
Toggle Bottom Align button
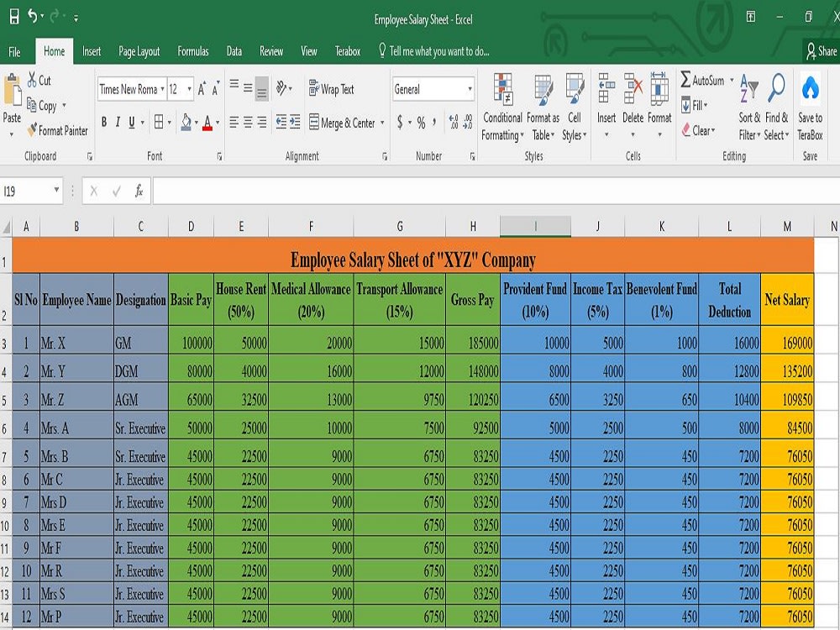coord(262,88)
